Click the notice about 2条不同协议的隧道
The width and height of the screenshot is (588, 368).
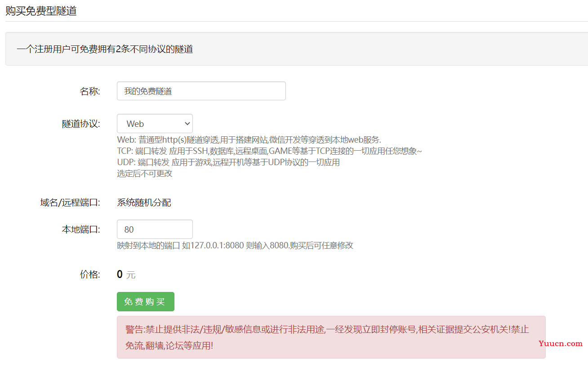[105, 49]
